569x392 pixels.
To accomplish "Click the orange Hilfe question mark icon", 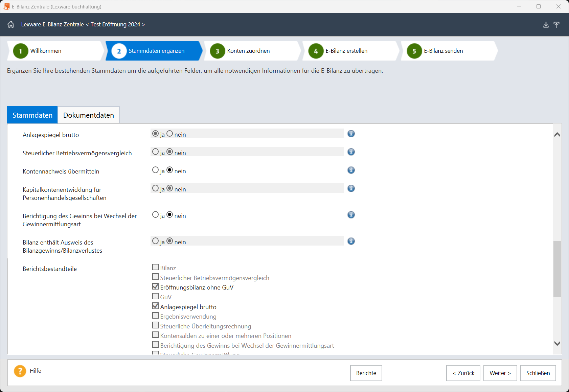I will 20,371.
